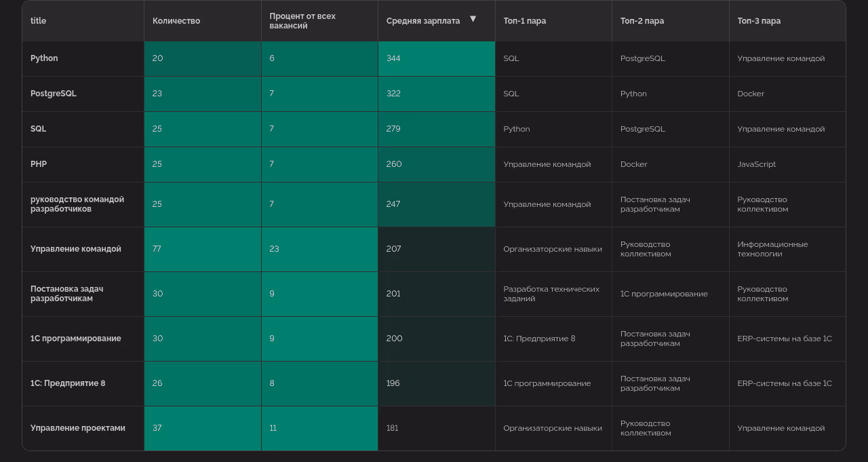The width and height of the screenshot is (868, 462).
Task: Click the Топ-3 пара column header
Action: 759,21
